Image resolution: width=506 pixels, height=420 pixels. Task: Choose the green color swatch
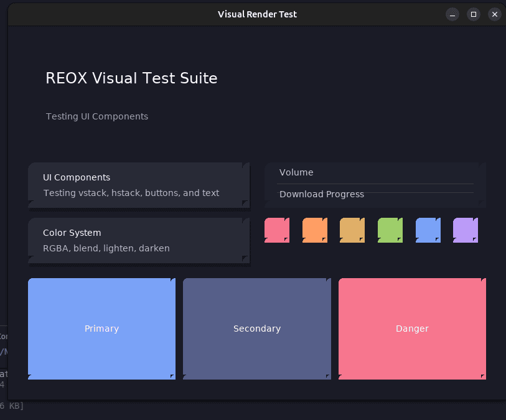click(390, 230)
